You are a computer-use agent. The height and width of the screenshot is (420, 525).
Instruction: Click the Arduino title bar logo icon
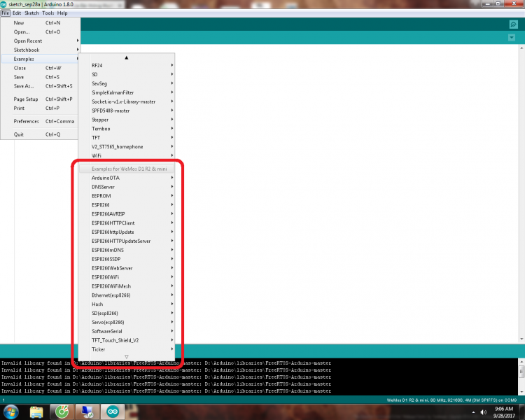[3, 4]
